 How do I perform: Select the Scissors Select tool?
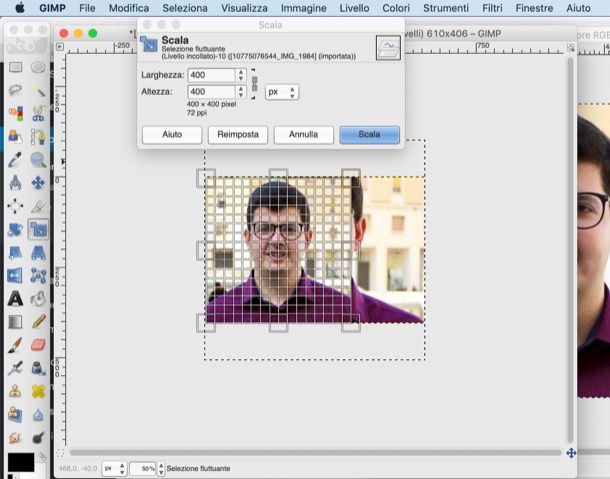pyautogui.click(x=38, y=113)
